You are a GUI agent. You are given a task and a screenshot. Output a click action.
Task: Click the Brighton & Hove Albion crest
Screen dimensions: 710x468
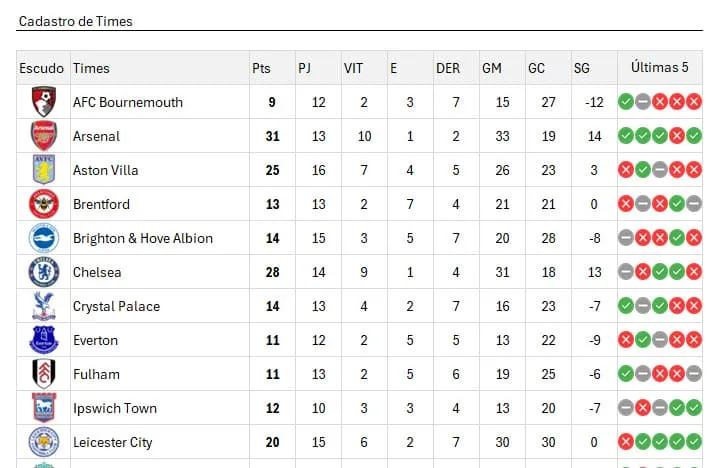(x=43, y=238)
